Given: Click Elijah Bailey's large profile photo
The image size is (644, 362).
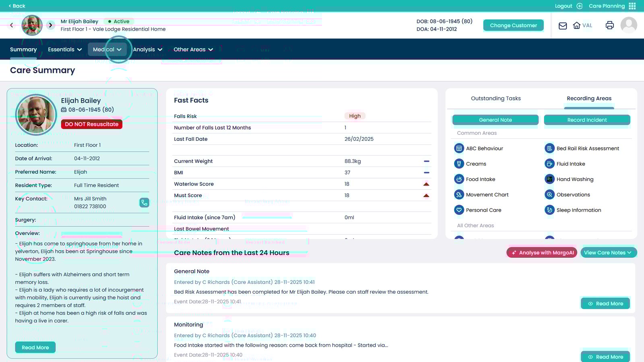Looking at the screenshot, I should tap(36, 115).
